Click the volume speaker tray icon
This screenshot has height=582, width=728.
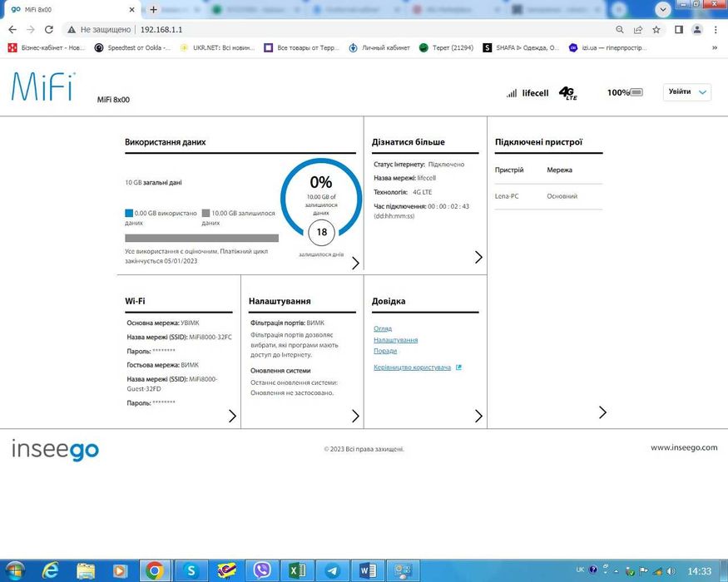click(671, 571)
